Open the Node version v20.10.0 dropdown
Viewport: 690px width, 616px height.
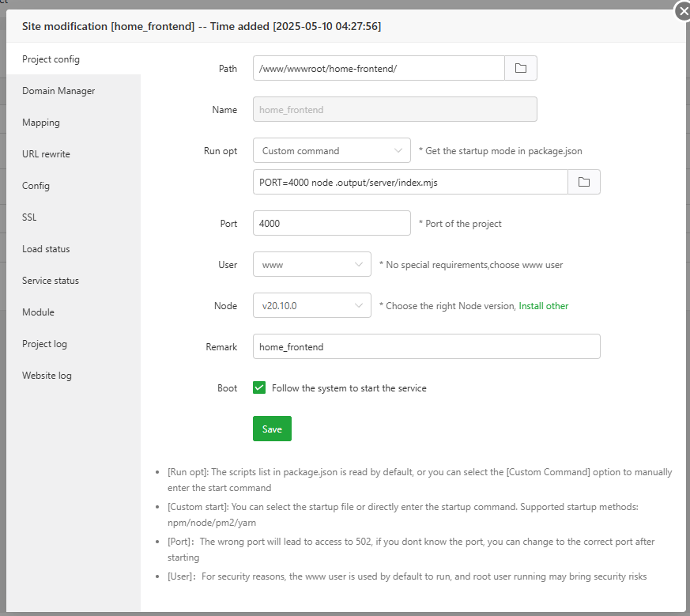(311, 306)
